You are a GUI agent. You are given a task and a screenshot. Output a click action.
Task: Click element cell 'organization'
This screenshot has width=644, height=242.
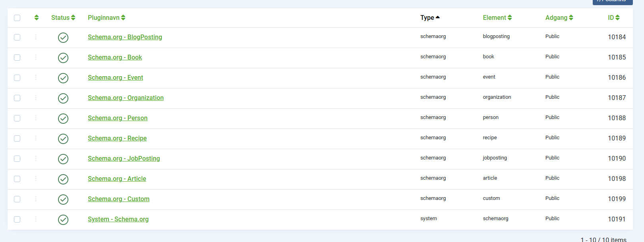(x=497, y=97)
